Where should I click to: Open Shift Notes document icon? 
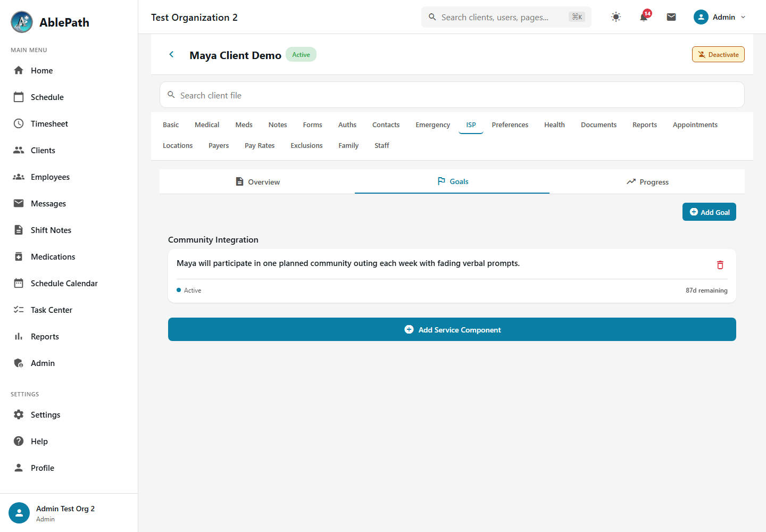coord(19,230)
